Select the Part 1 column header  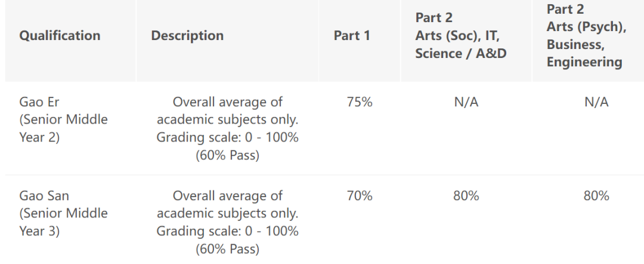pos(352,36)
